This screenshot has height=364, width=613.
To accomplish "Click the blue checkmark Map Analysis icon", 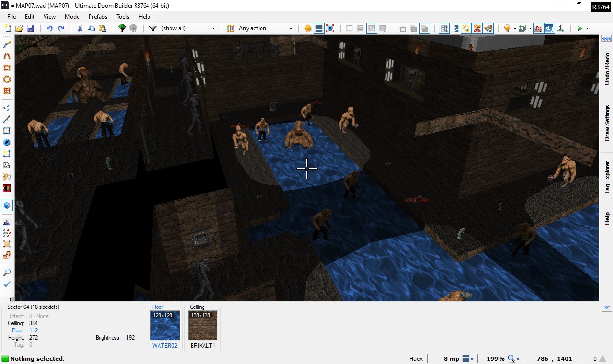I will coord(7,284).
